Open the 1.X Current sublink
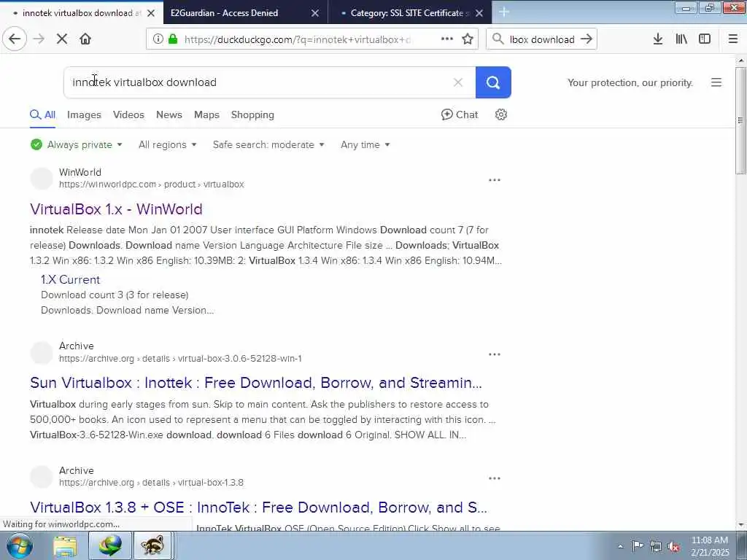The height and width of the screenshot is (560, 747). coord(71,279)
